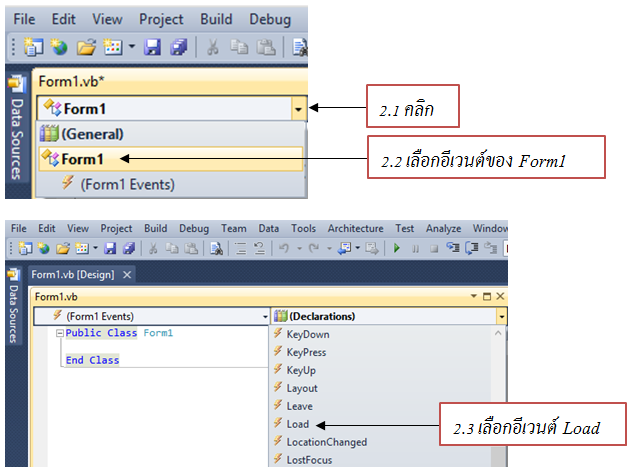Click Undo arrow in lower window toolbar
644x473 pixels.
284,248
